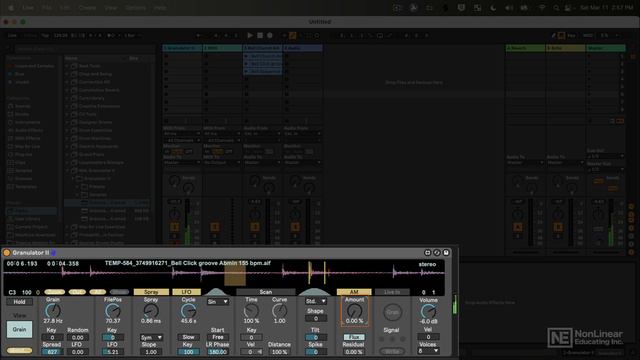Select the LFO tab

(x=187, y=292)
